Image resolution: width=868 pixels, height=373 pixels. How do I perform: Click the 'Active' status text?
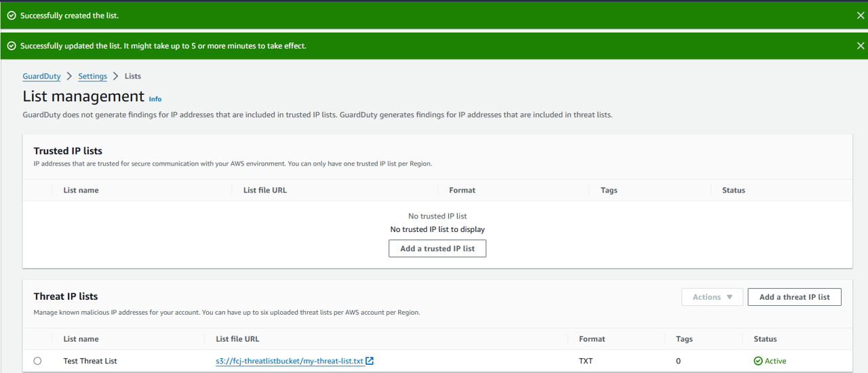tap(776, 361)
